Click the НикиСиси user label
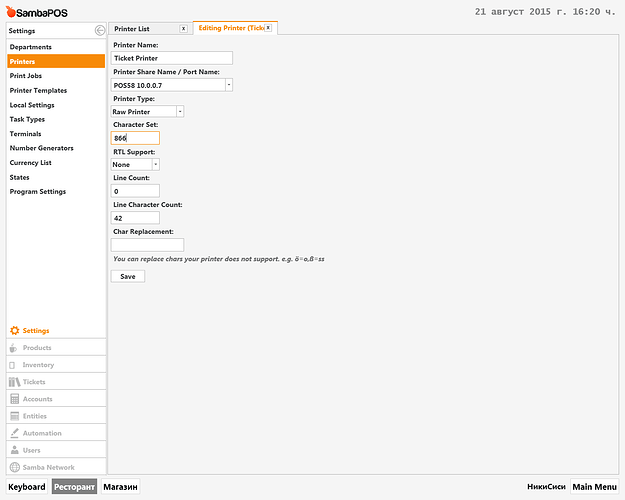 (546, 486)
